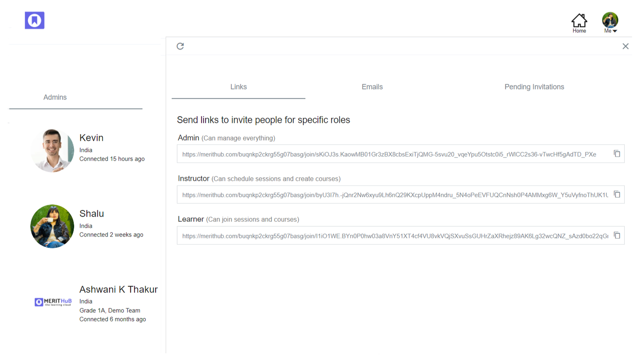Select the Admins tab

click(x=55, y=97)
